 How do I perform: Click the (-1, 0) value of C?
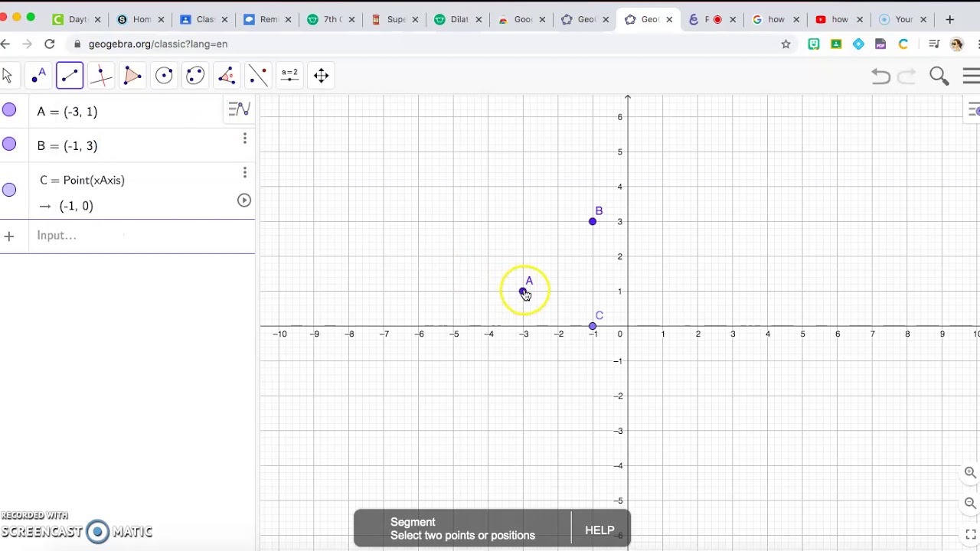click(76, 206)
